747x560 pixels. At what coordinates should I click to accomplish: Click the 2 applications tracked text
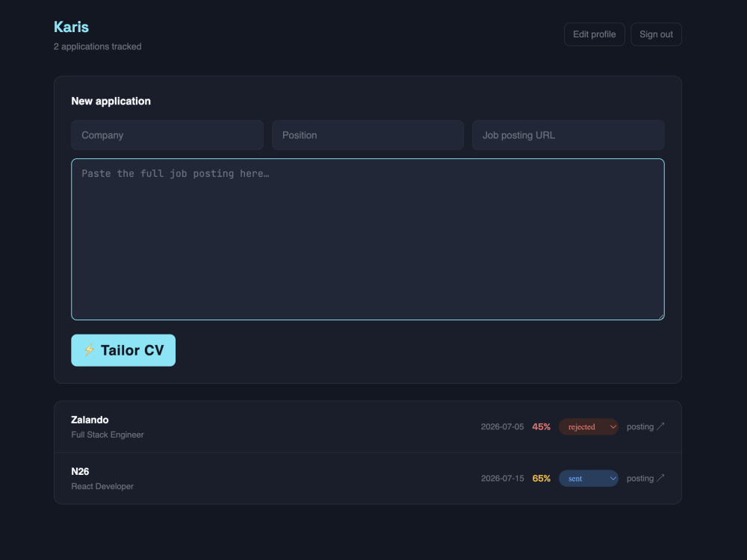coord(97,46)
